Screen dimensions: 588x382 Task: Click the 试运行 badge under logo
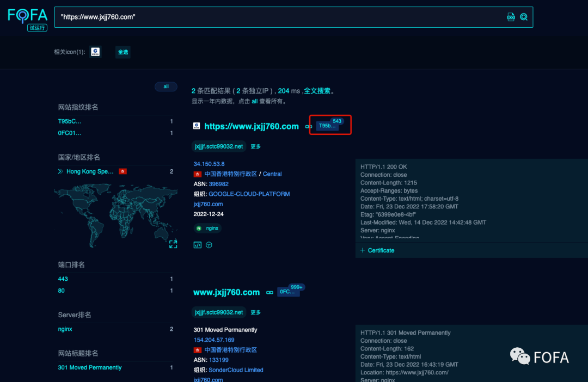point(37,28)
